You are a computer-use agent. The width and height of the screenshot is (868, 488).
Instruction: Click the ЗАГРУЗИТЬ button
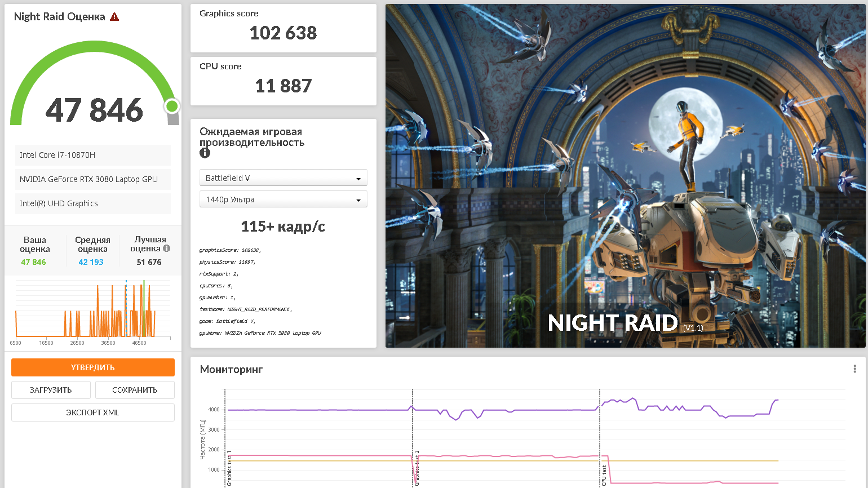coord(51,390)
